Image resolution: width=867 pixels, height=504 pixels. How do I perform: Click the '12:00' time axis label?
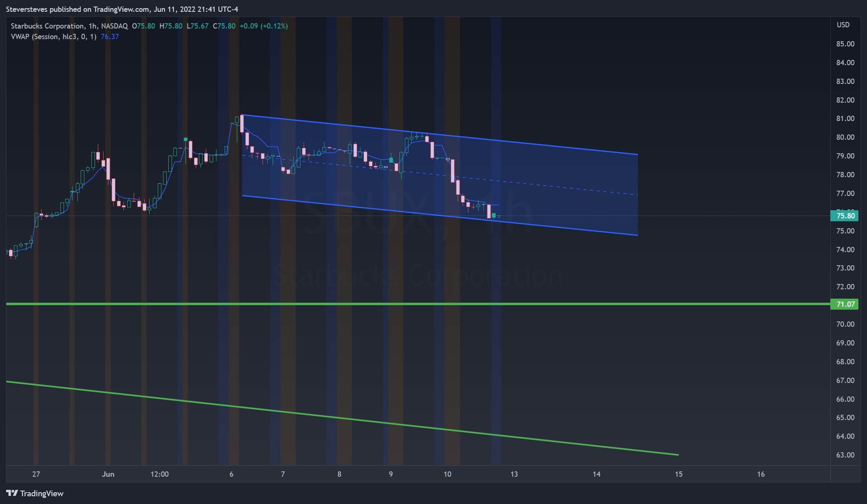pos(159,474)
